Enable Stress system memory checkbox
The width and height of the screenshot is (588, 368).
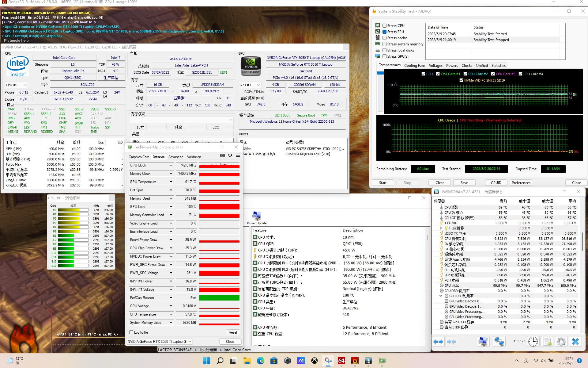coord(384,44)
